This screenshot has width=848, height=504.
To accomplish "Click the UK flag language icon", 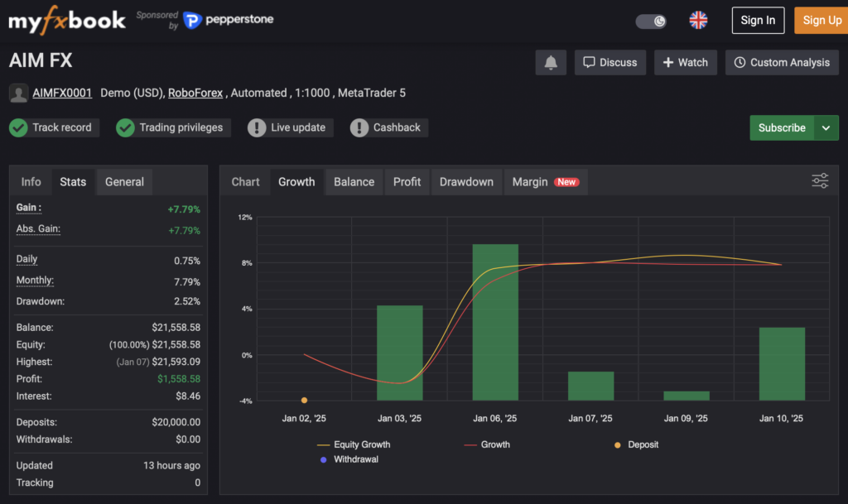I will (698, 21).
